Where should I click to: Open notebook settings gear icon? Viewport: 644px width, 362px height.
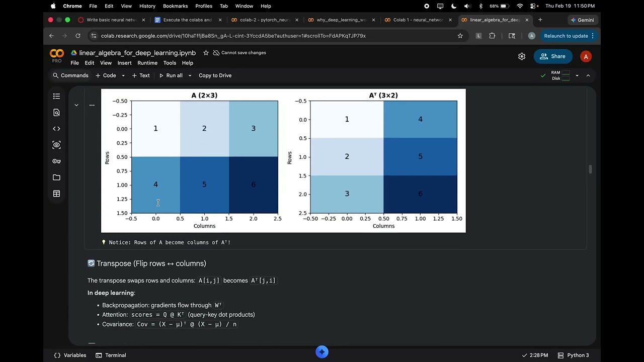point(522,56)
